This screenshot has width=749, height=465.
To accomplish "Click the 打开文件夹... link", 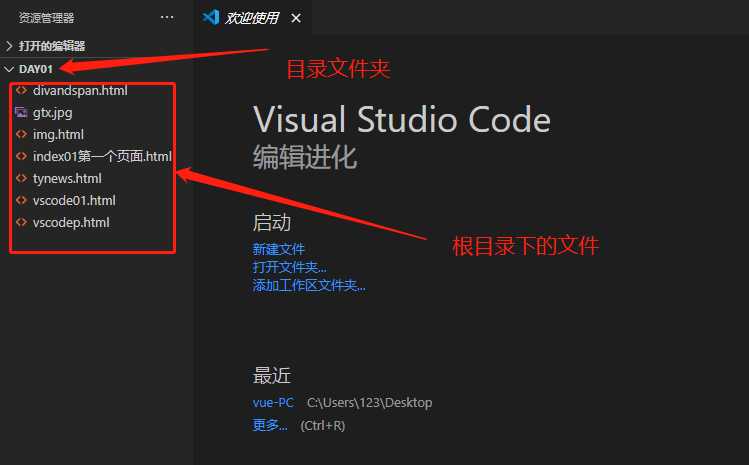I will pos(289,267).
